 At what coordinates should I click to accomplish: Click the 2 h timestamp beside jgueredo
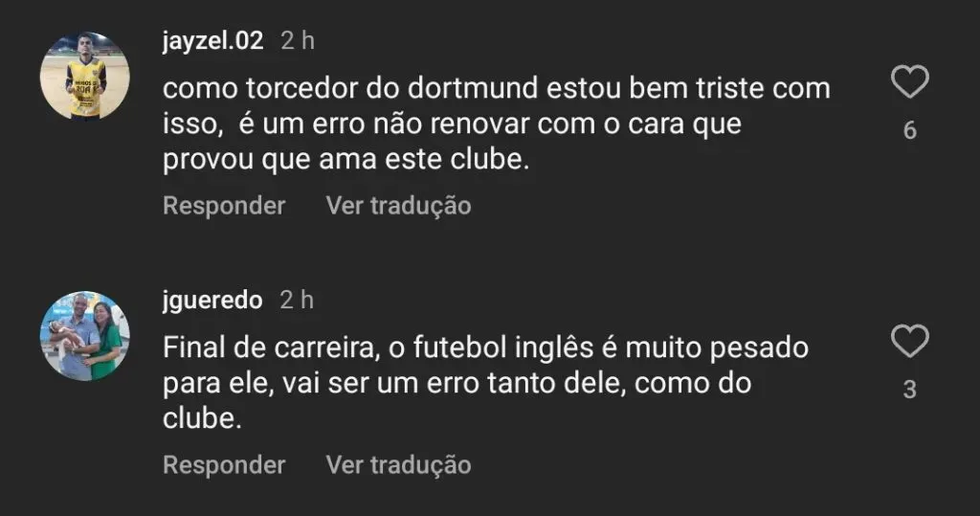[297, 300]
